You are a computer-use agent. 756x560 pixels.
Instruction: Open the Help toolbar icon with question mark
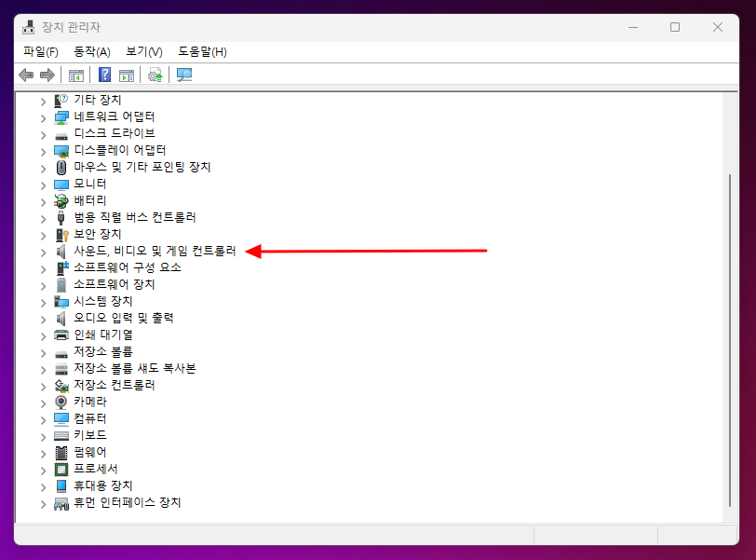pos(104,75)
